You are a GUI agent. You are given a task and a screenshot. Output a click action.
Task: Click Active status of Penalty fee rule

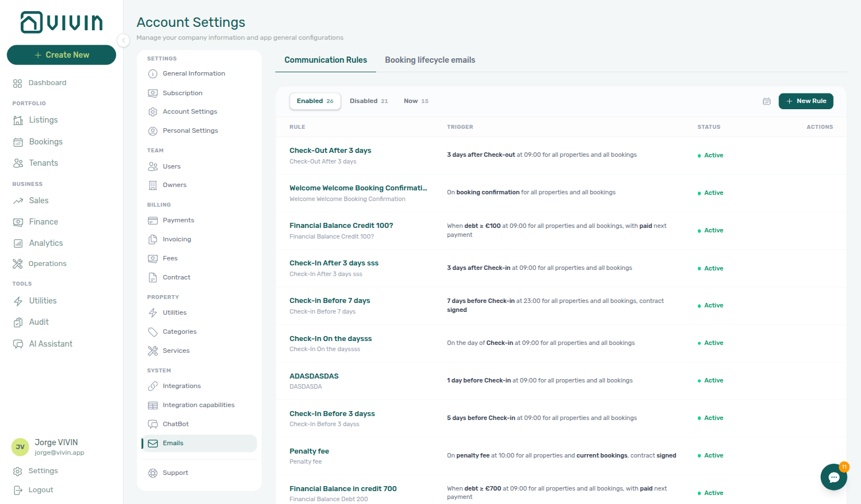click(x=710, y=455)
